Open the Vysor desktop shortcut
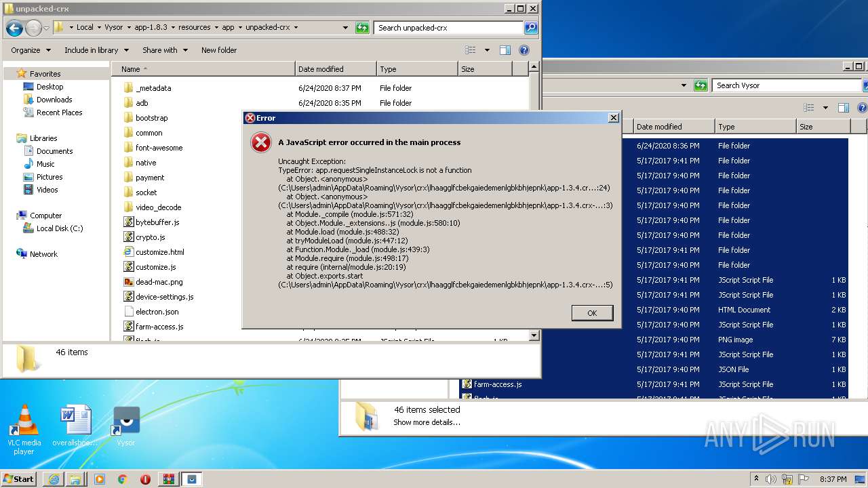The width and height of the screenshot is (868, 488). [126, 427]
